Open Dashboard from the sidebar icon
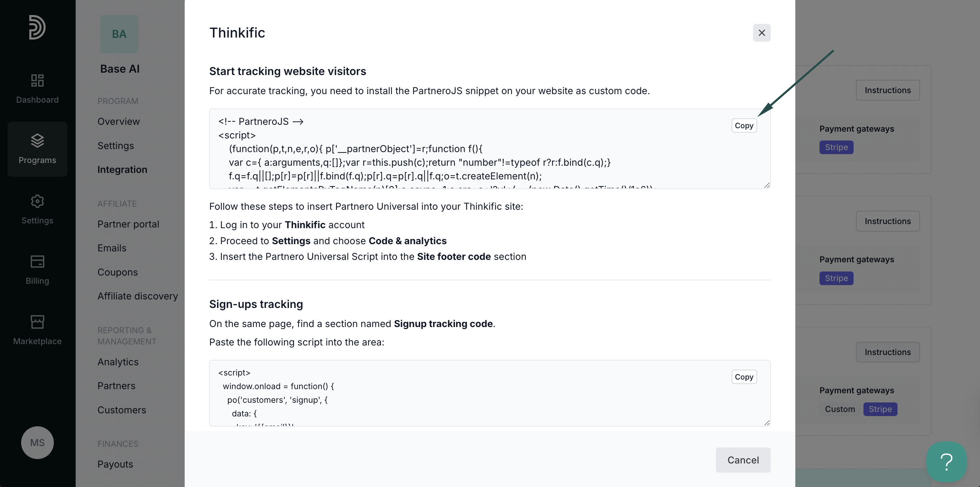The image size is (980, 487). tap(37, 88)
